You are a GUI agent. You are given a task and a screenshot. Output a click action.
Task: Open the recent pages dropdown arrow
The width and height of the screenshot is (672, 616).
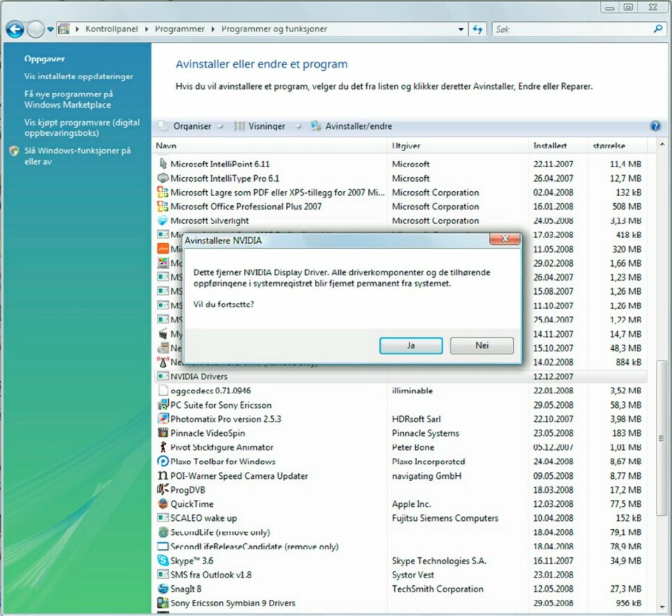point(50,29)
